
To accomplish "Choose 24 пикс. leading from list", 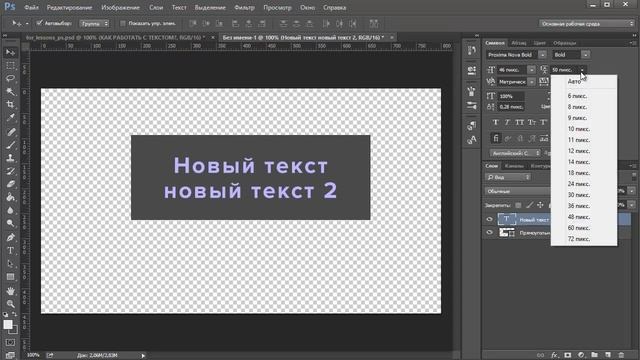I will point(584,184).
